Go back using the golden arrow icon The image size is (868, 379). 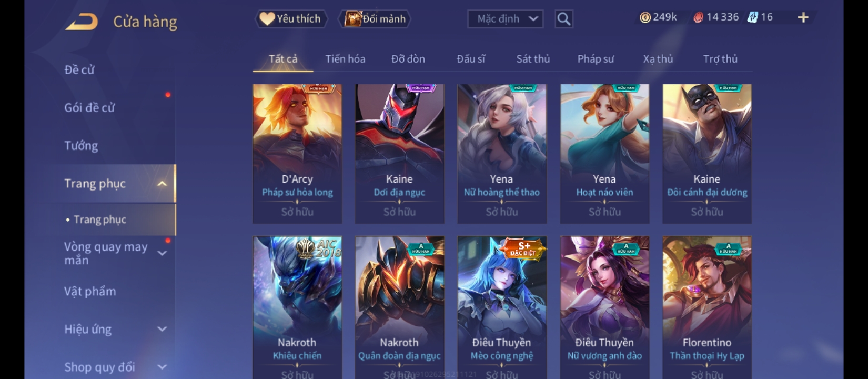pos(82,22)
